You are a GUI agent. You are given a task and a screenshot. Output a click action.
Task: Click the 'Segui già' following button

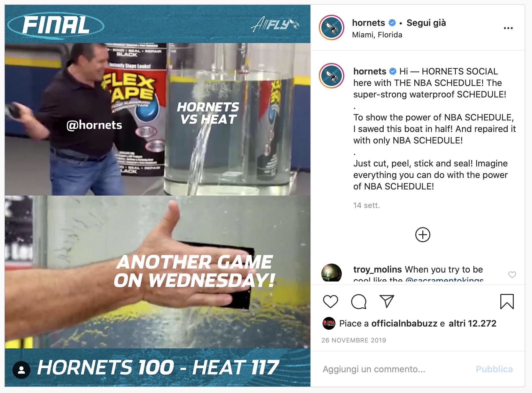(426, 23)
